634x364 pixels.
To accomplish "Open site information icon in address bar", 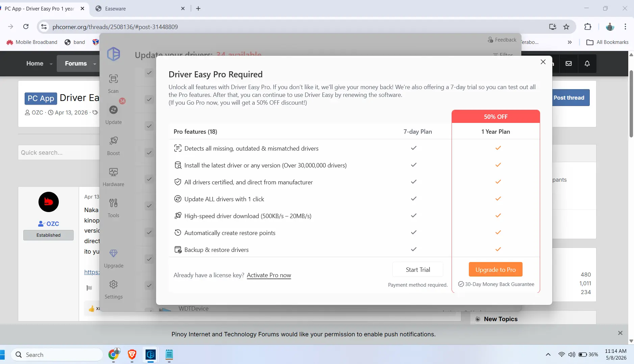I will click(44, 27).
